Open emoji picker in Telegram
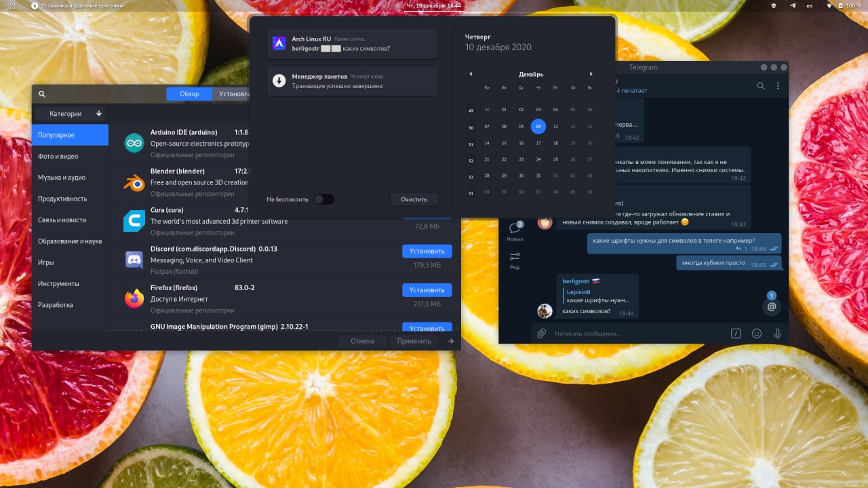The width and height of the screenshot is (868, 488). (x=757, y=333)
